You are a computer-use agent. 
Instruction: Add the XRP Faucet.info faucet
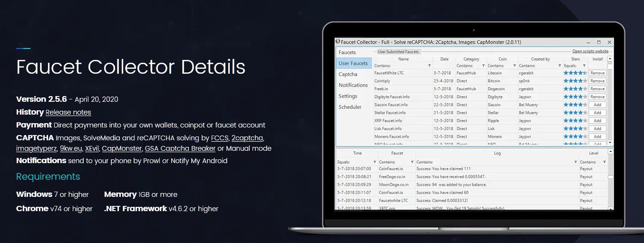(597, 121)
